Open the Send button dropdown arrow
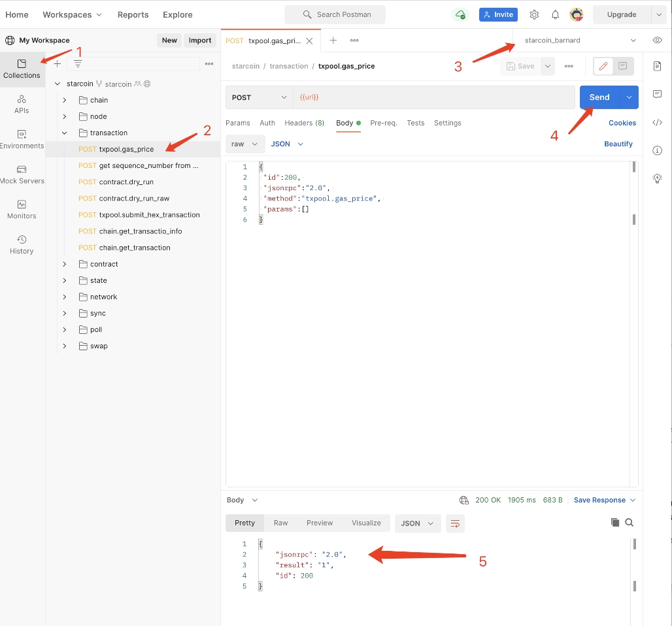The height and width of the screenshot is (626, 672). (x=629, y=97)
